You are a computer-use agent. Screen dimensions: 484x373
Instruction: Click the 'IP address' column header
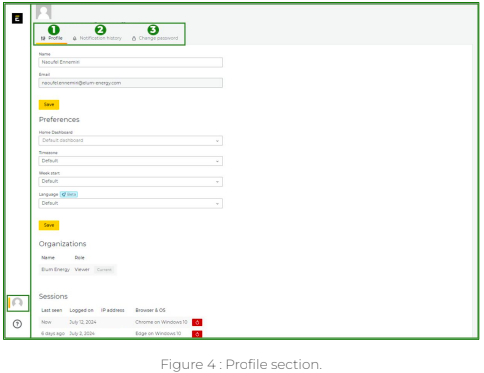pos(113,310)
